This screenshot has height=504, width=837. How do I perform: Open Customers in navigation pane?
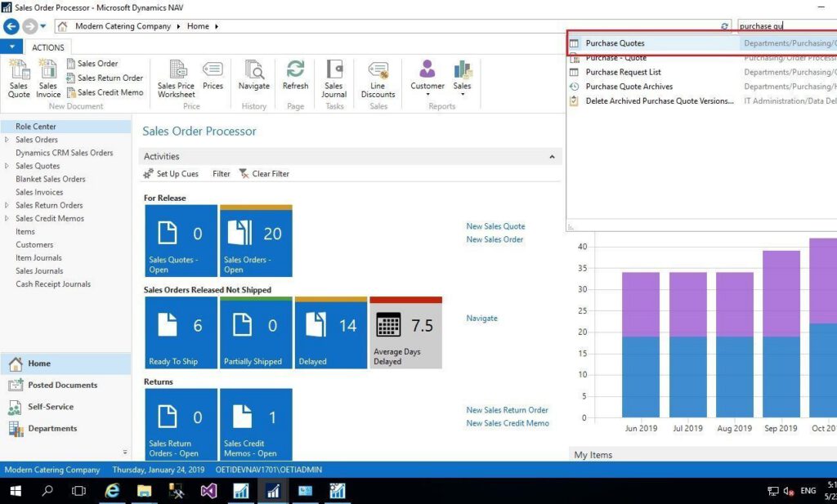[x=34, y=245]
